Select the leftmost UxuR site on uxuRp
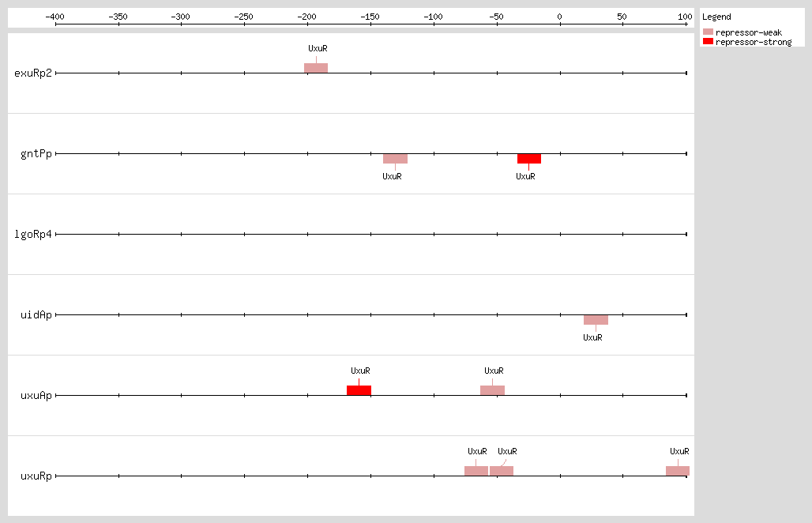Viewport: 812px width, 523px height. (476, 471)
